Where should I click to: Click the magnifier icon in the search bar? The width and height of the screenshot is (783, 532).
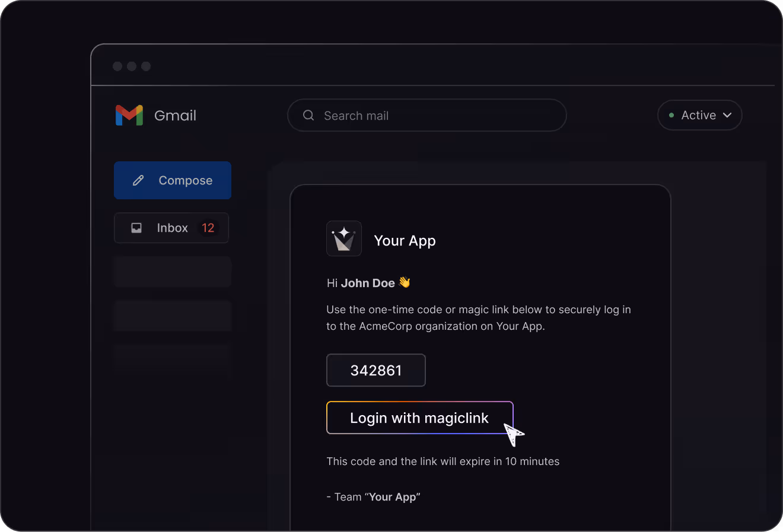click(308, 115)
